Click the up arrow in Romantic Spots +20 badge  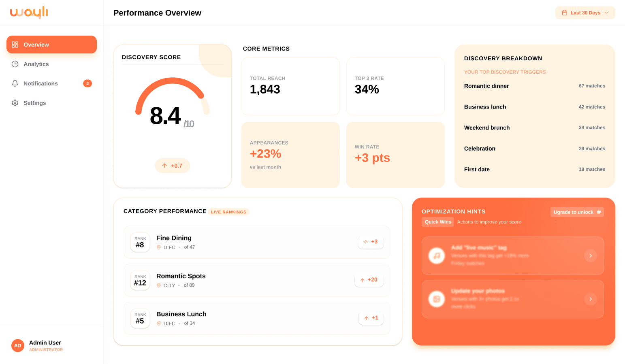pyautogui.click(x=363, y=280)
